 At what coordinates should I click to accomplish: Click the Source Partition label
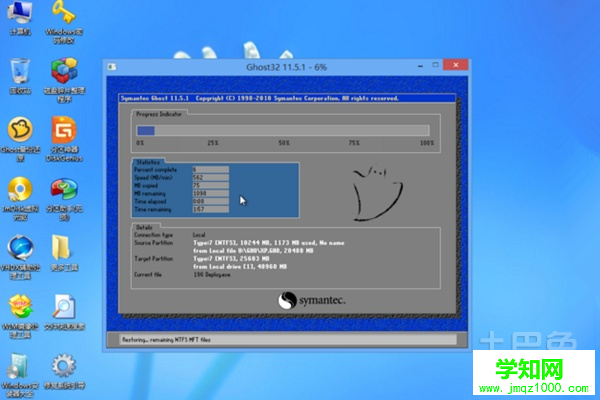coord(153,243)
